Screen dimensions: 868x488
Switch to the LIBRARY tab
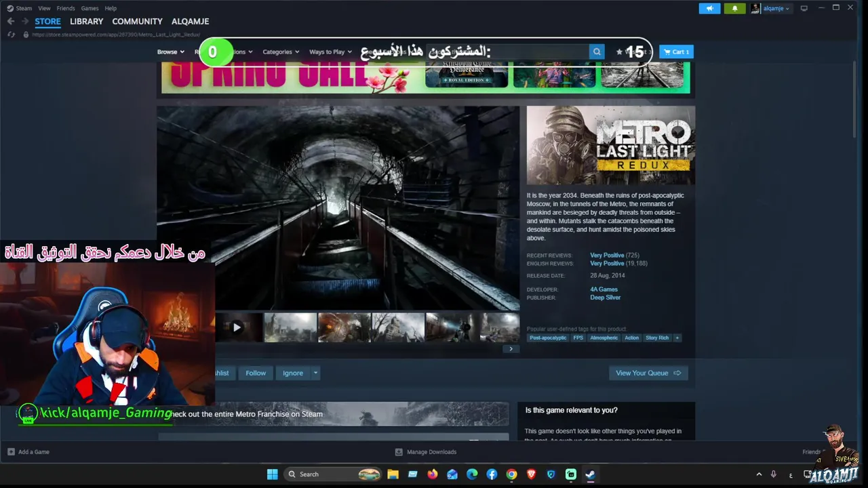[x=86, y=21]
